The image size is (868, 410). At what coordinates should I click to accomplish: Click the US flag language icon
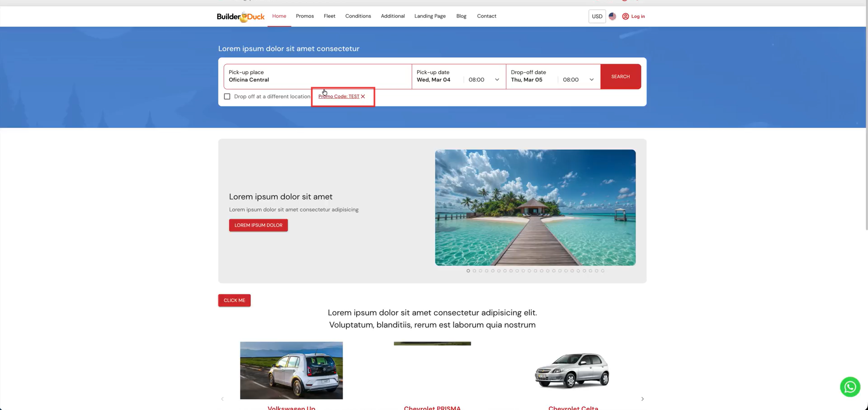(x=612, y=16)
